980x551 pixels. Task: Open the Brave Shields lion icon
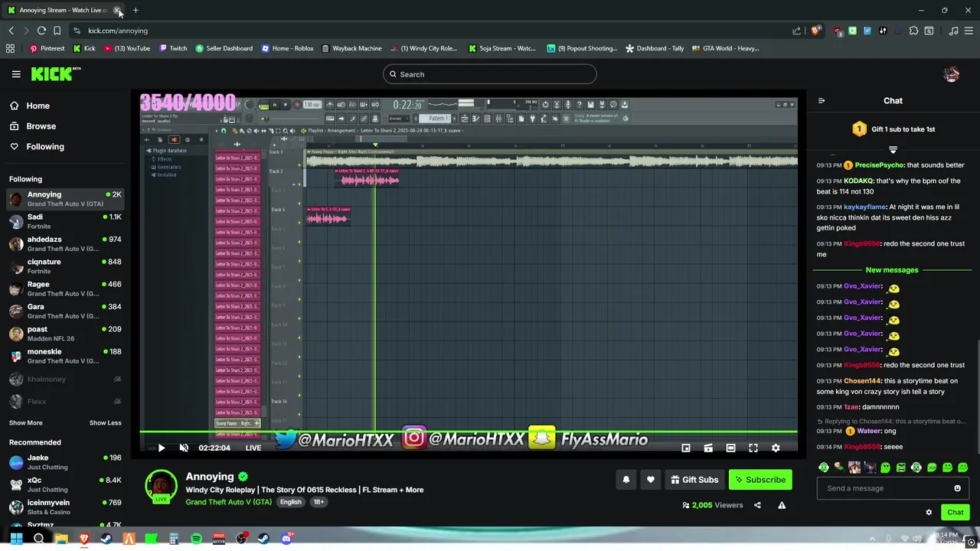[815, 31]
